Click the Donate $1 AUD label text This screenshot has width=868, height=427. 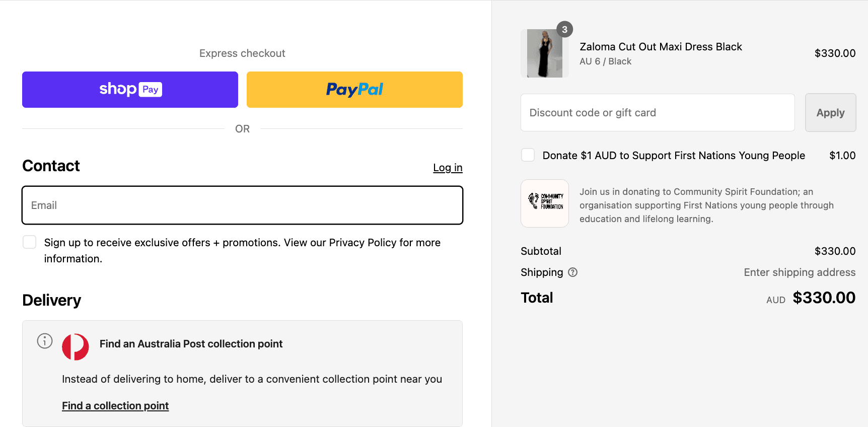click(674, 156)
